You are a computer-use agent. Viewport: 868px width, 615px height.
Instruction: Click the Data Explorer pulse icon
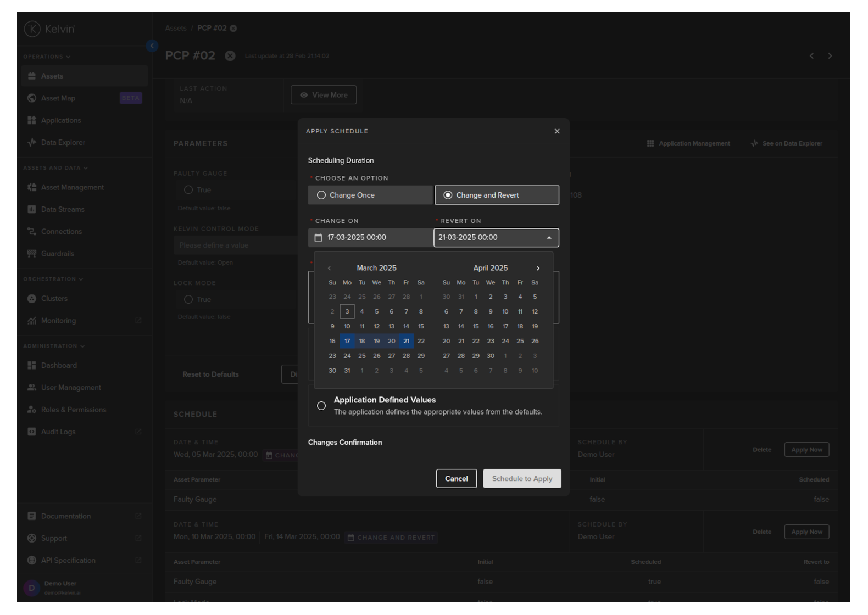[32, 143]
